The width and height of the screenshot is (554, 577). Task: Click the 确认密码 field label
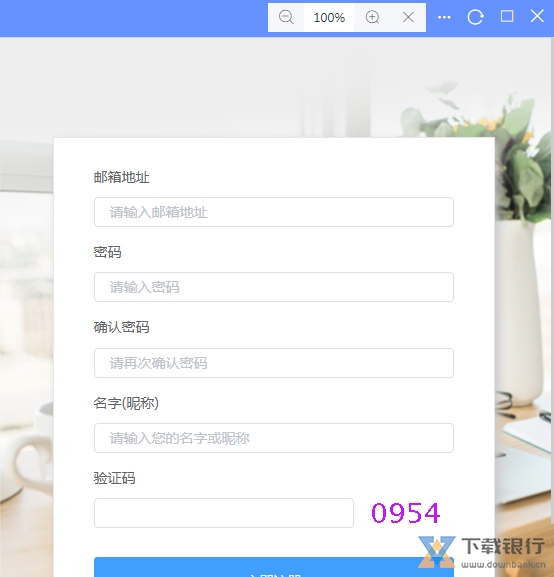click(121, 327)
